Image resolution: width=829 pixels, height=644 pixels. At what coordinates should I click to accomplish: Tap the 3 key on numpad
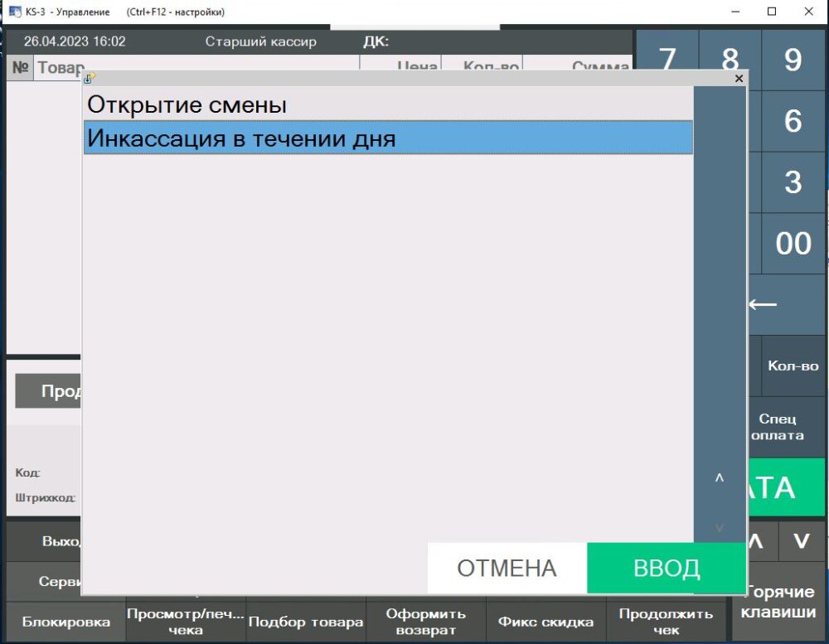click(793, 182)
